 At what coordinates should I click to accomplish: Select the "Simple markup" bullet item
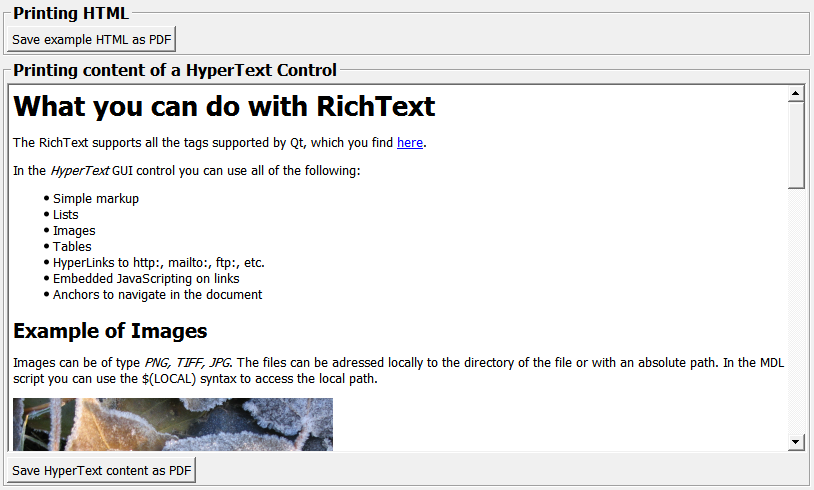[x=96, y=199]
